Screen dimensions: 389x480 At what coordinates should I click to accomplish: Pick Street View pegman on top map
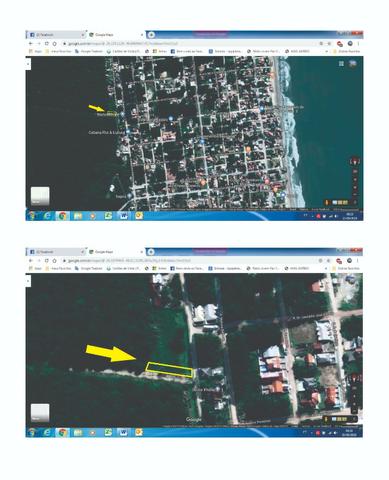click(x=327, y=202)
